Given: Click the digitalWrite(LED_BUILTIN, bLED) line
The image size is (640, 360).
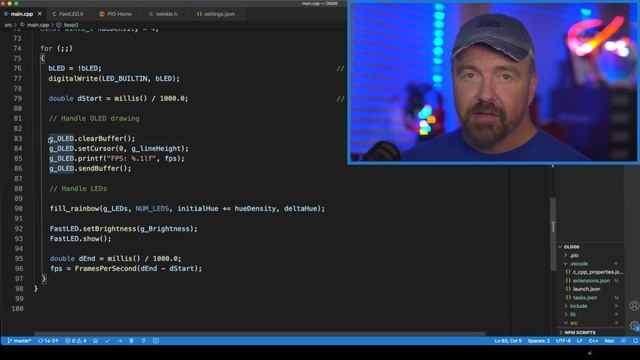Looking at the screenshot, I should pyautogui.click(x=114, y=78).
